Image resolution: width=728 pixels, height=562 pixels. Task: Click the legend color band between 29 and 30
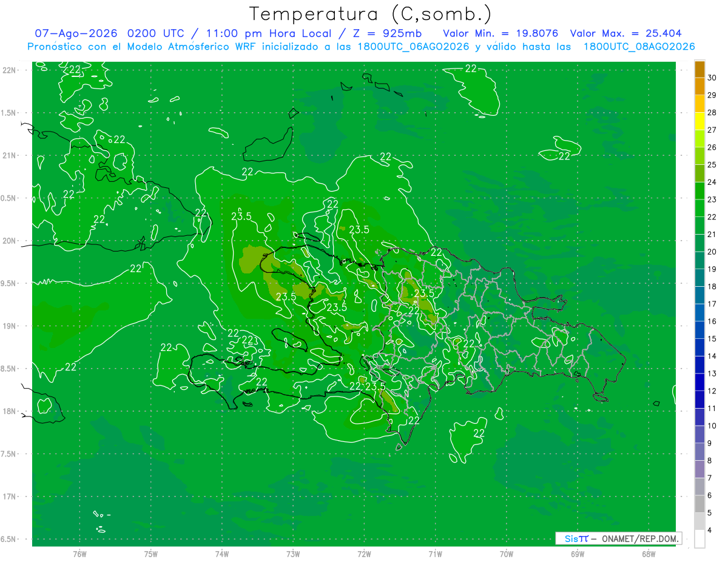(x=699, y=87)
